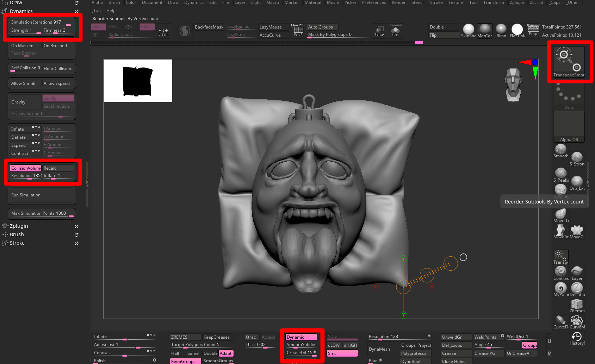Toggle the Liquify option
The image size is (595, 364).
[58, 98]
